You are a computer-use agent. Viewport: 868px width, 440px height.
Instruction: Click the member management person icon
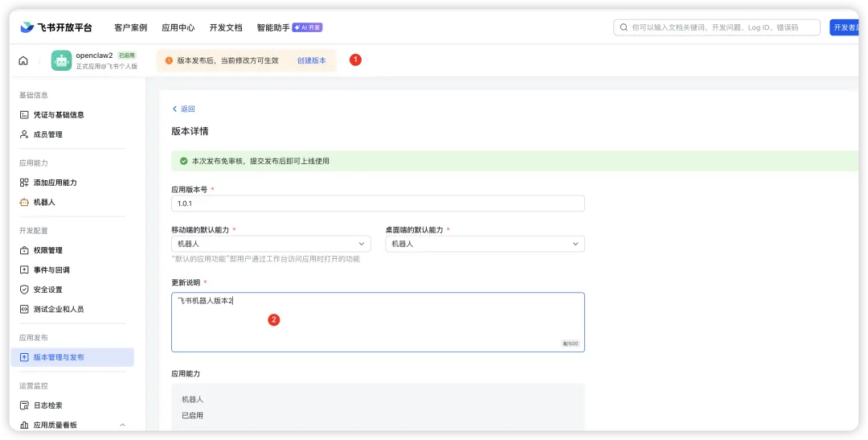(24, 134)
